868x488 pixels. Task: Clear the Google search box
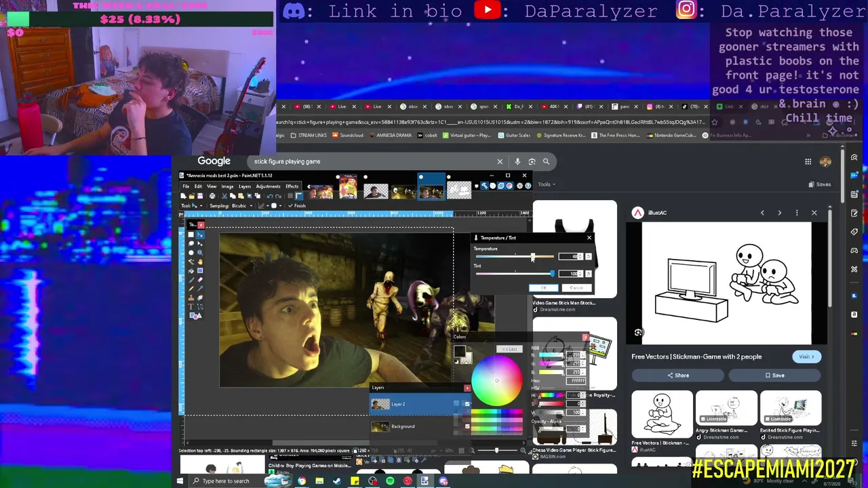click(500, 161)
